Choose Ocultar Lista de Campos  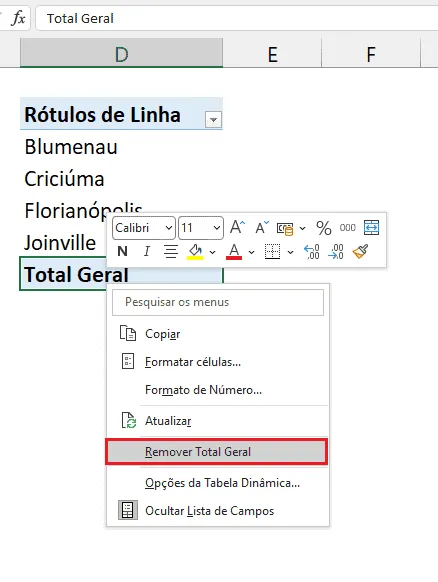pyautogui.click(x=218, y=511)
